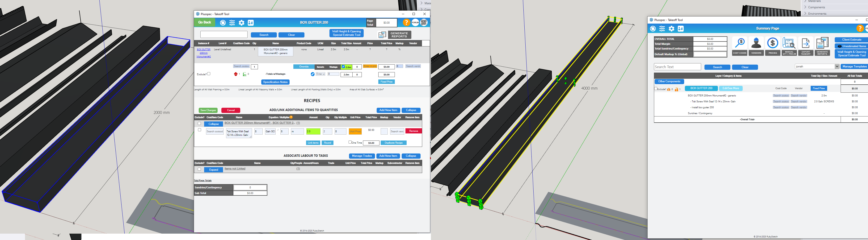Show Unestimated Items via eye button
Screen dimensions: 868x240
[x=852, y=46]
